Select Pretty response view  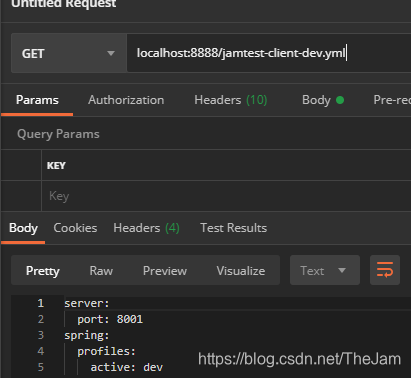pyautogui.click(x=43, y=271)
